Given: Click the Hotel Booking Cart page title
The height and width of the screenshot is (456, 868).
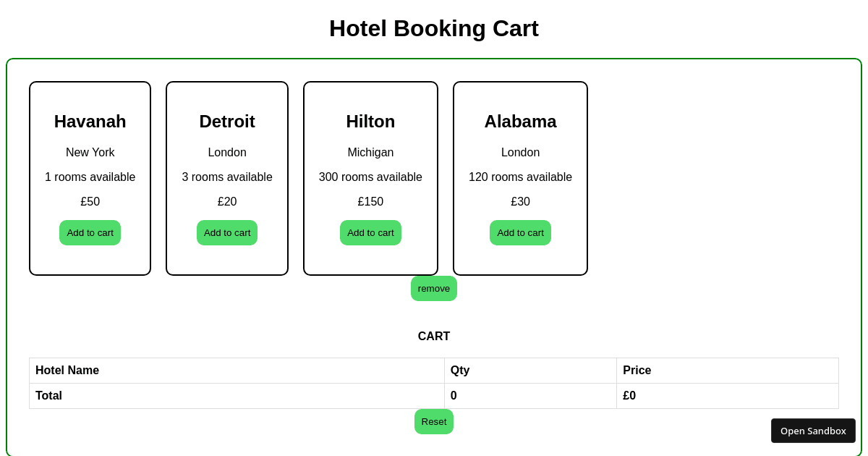Looking at the screenshot, I should [434, 28].
